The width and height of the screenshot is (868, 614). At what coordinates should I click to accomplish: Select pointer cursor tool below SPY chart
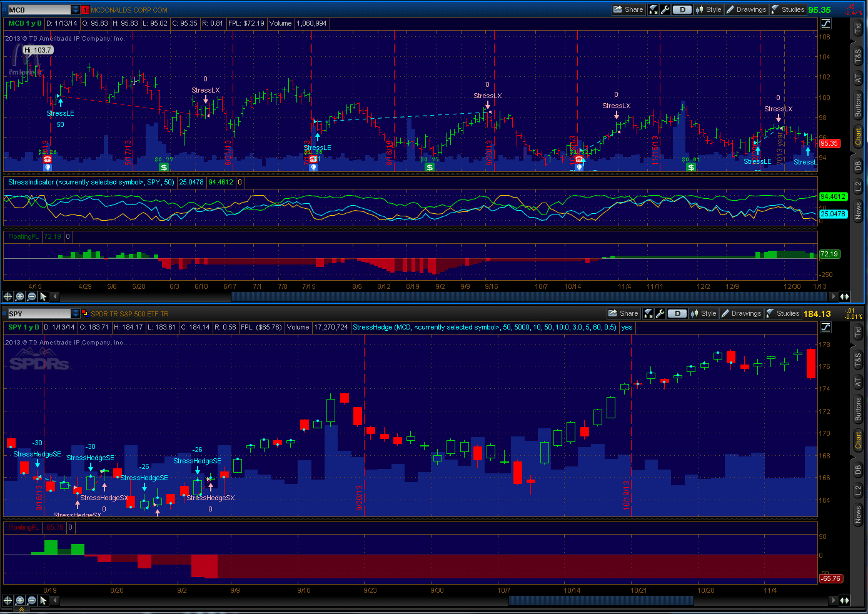point(43,600)
